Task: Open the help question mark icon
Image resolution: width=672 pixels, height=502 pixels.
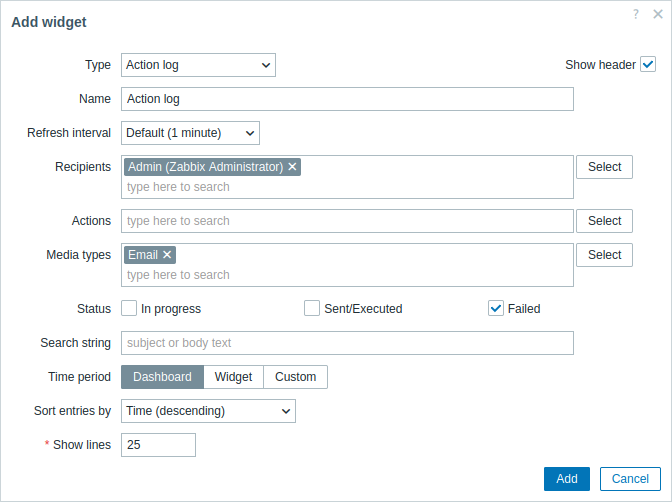Action: coord(636,14)
